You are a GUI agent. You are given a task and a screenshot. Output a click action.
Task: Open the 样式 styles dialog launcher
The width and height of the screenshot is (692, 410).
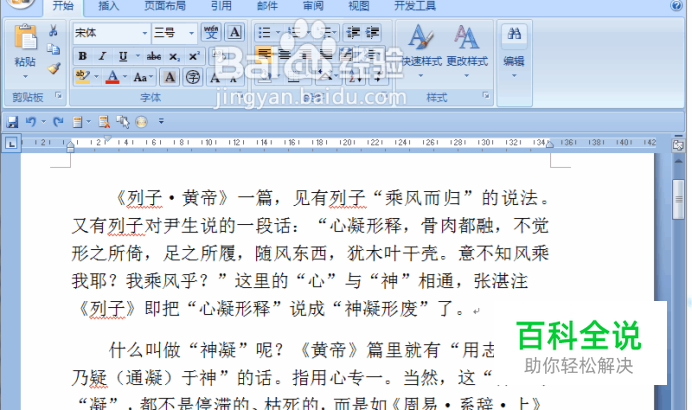pos(486,95)
